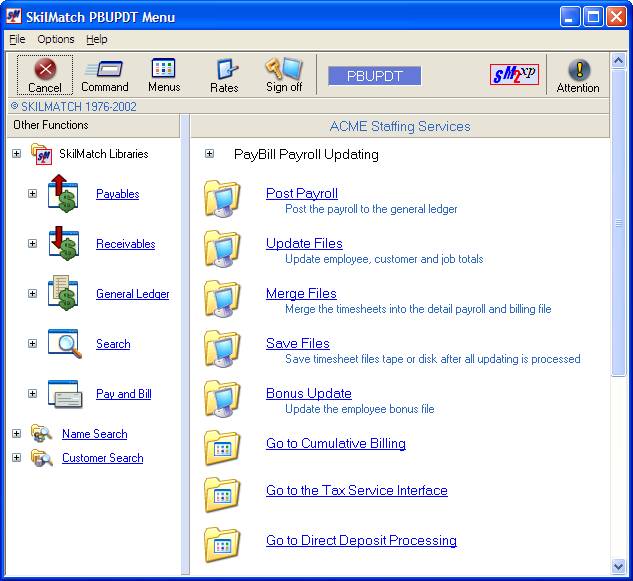Screen dimensions: 633x581
Task: Click the General Ledger icon
Action: tap(63, 293)
